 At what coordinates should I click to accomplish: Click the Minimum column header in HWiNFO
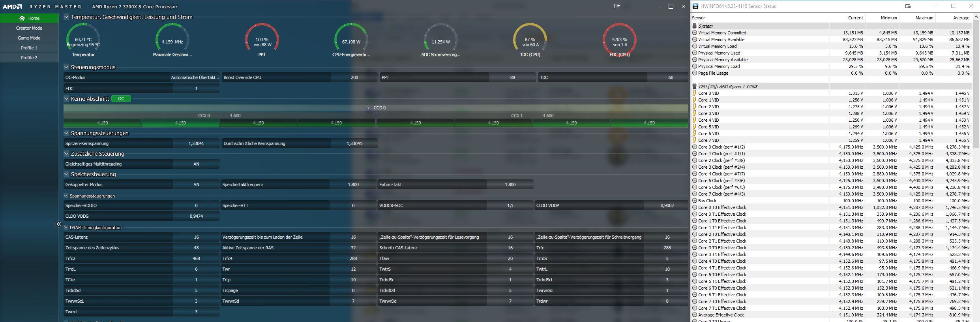pos(883,18)
